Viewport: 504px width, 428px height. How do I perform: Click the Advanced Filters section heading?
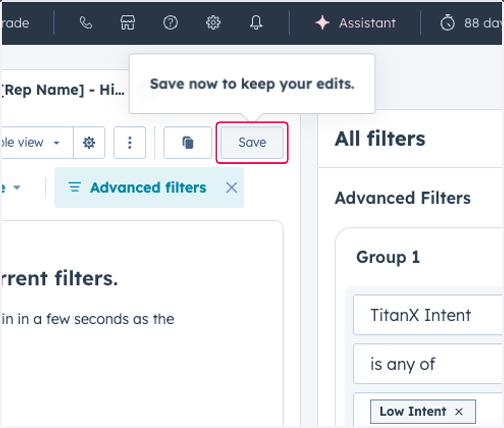[x=403, y=198]
